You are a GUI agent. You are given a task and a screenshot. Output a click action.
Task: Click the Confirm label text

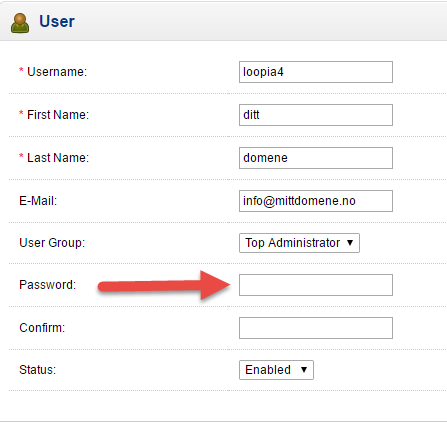(42, 328)
